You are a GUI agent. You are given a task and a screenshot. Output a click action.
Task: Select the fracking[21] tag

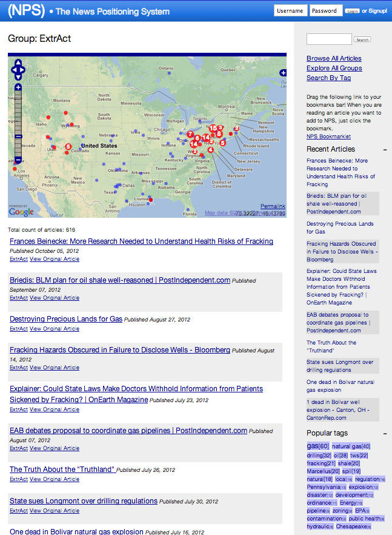[x=321, y=463]
